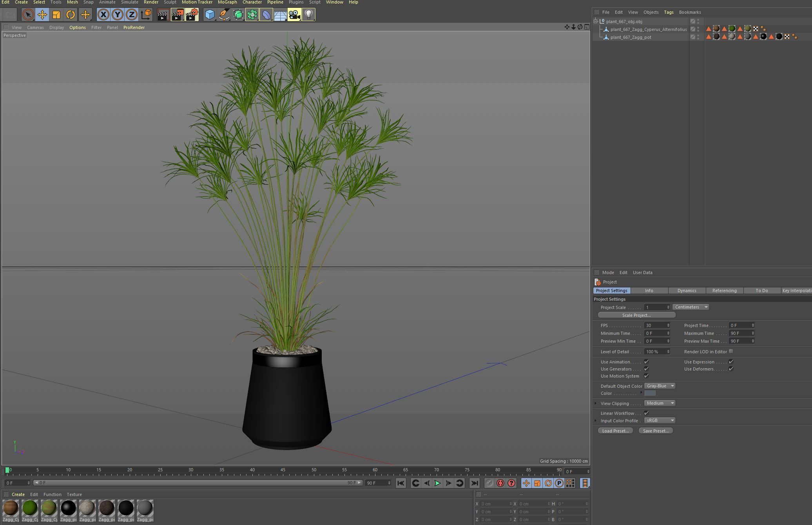Open Default Object Color dropdown
812x525 pixels.
(x=660, y=386)
